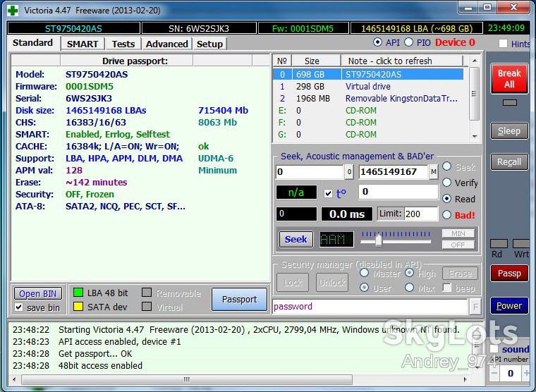Click the M max button beside end LBA

pyautogui.click(x=434, y=171)
